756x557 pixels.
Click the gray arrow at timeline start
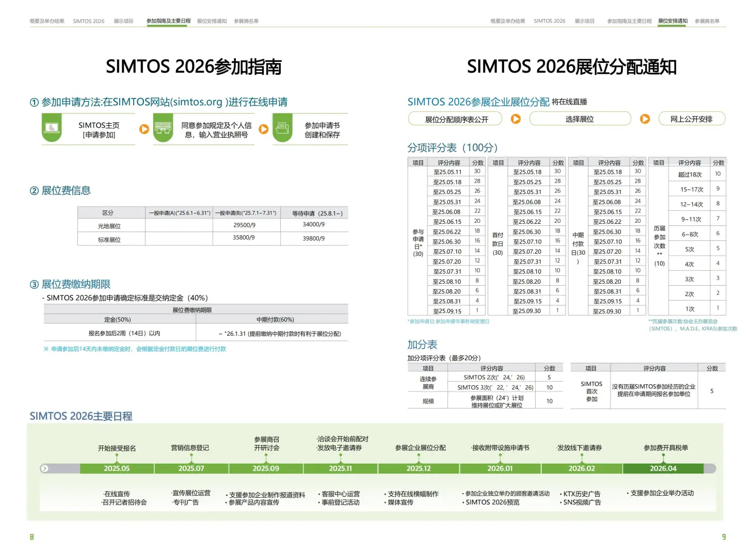pyautogui.click(x=44, y=468)
